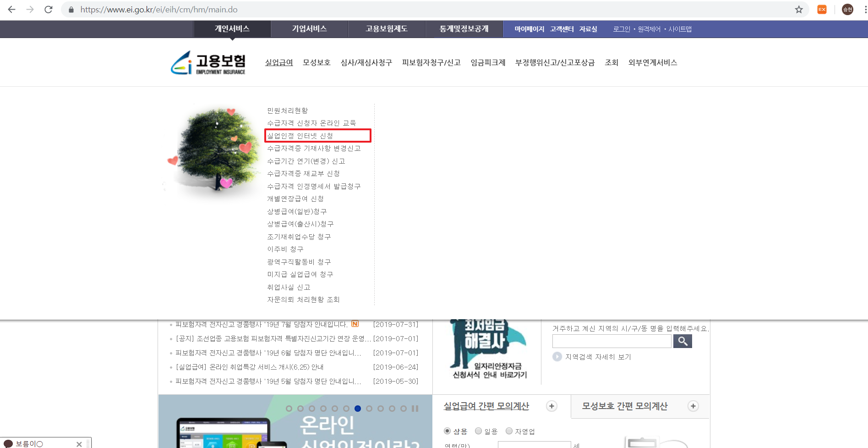The width and height of the screenshot is (868, 448).
Task: Select the last banner slide dot
Action: [404, 409]
